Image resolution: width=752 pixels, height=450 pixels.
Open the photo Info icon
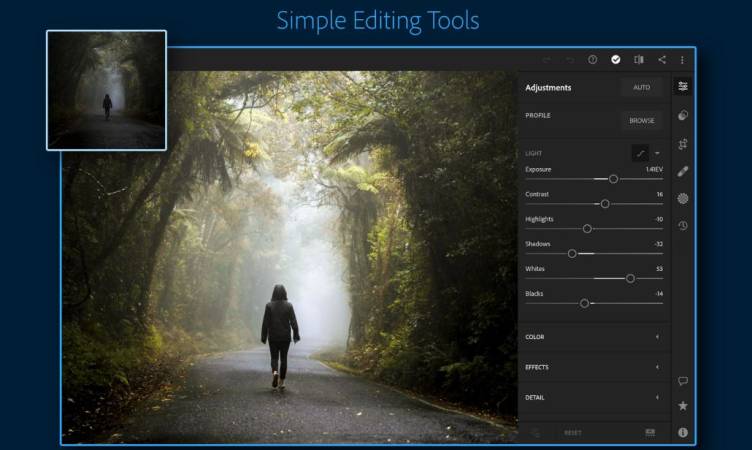click(x=683, y=432)
